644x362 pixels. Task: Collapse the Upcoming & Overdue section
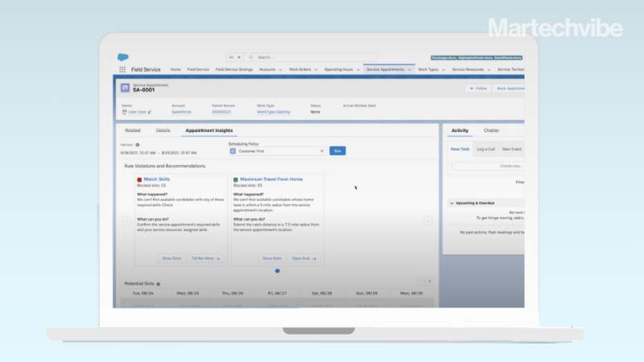click(452, 204)
